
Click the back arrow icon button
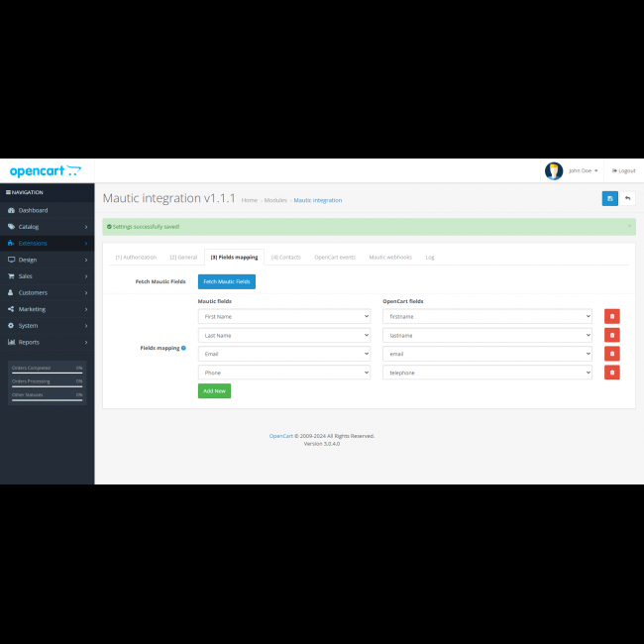tap(627, 198)
